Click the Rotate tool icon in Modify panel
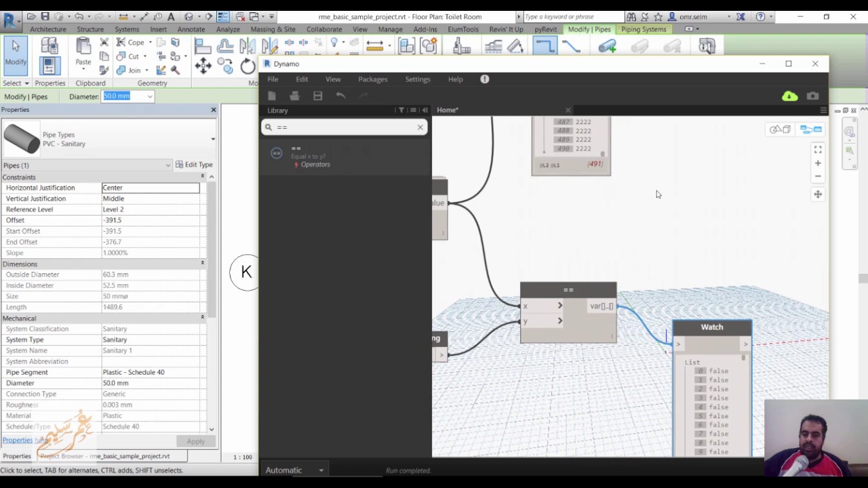The width and height of the screenshot is (868, 488). tap(248, 66)
